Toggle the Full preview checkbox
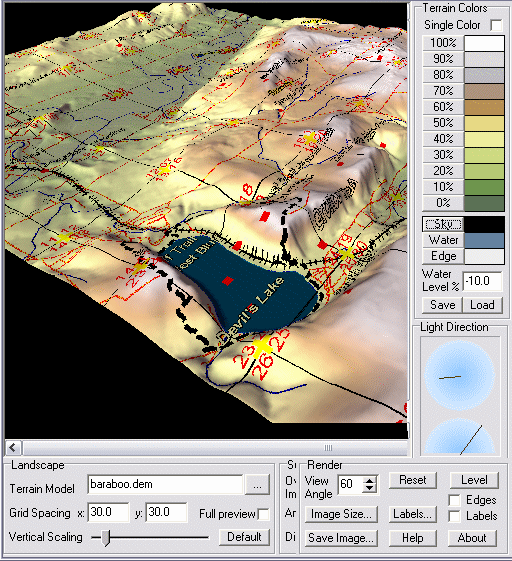Image resolution: width=512 pixels, height=561 pixels. coord(263,514)
